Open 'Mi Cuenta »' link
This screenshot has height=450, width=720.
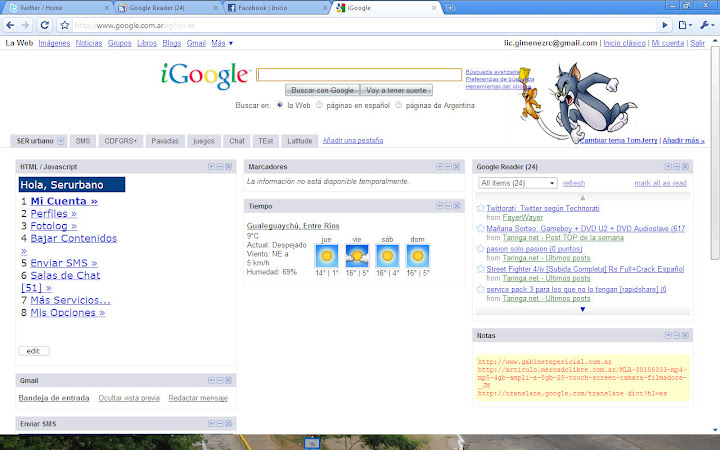pos(64,201)
